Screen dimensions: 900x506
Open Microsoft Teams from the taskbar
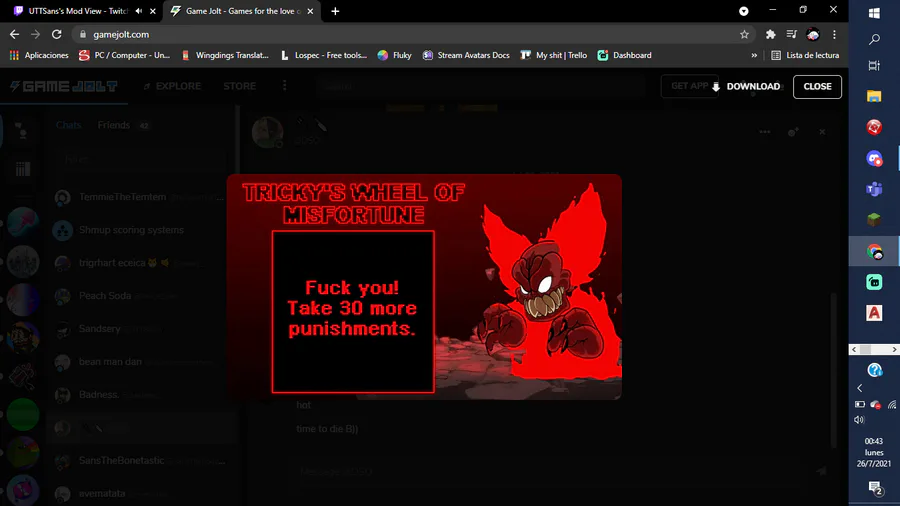pos(874,189)
